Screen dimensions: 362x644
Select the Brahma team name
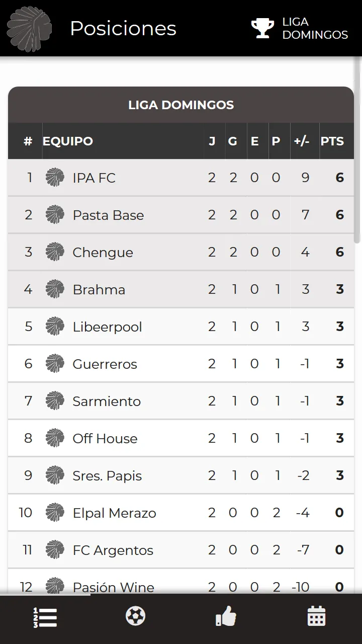(x=99, y=289)
